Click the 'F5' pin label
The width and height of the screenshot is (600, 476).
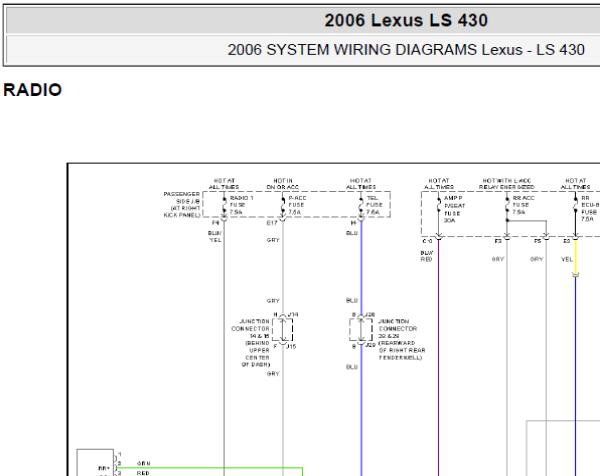[537, 241]
